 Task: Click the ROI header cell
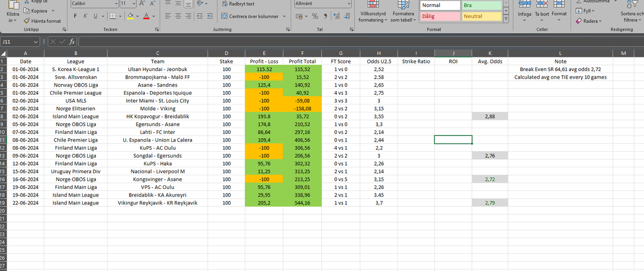pyautogui.click(x=453, y=61)
